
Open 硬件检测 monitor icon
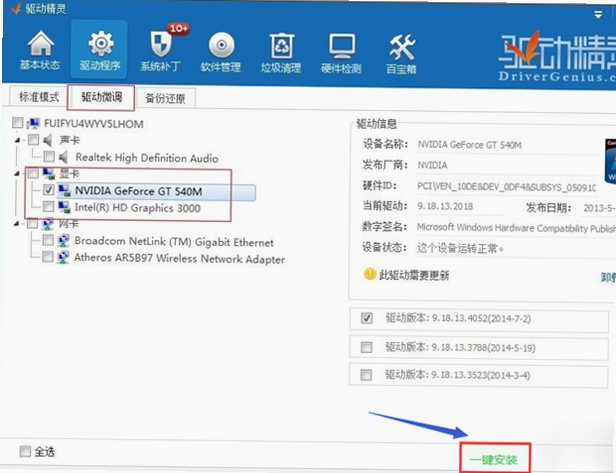(341, 53)
